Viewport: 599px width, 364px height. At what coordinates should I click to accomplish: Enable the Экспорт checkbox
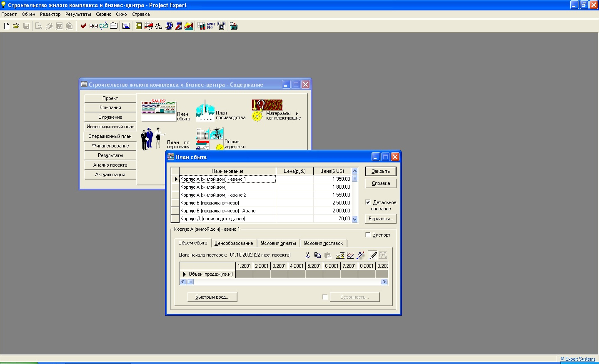[368, 234]
